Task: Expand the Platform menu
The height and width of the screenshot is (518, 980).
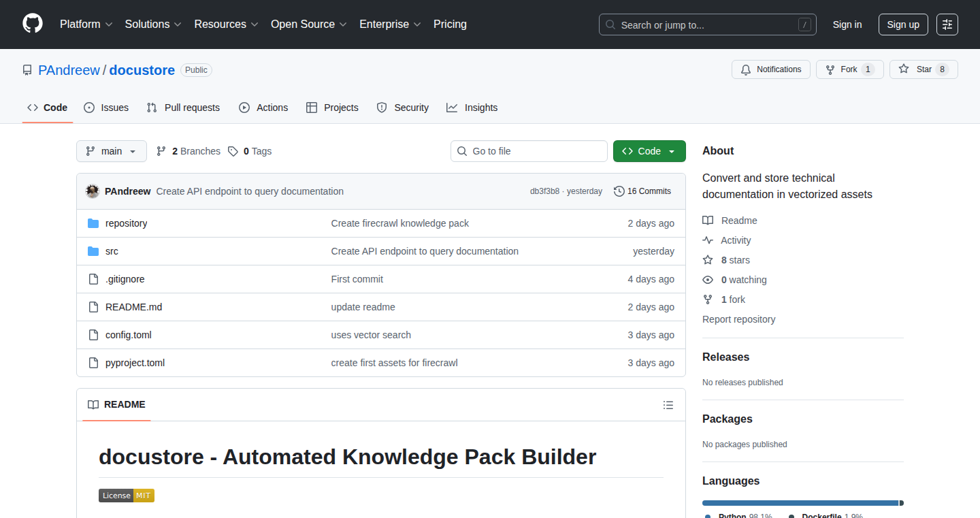Action: pyautogui.click(x=86, y=24)
